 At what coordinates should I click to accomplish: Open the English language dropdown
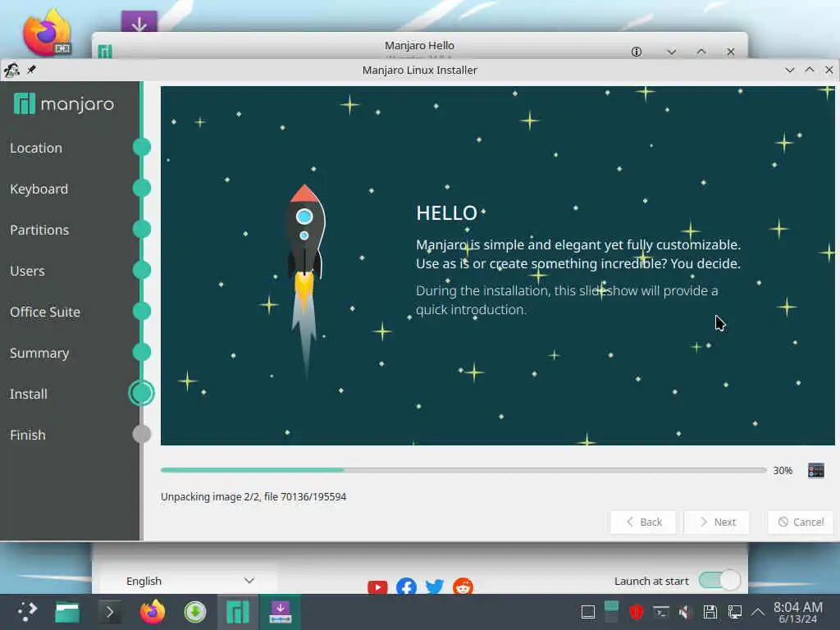[189, 581]
